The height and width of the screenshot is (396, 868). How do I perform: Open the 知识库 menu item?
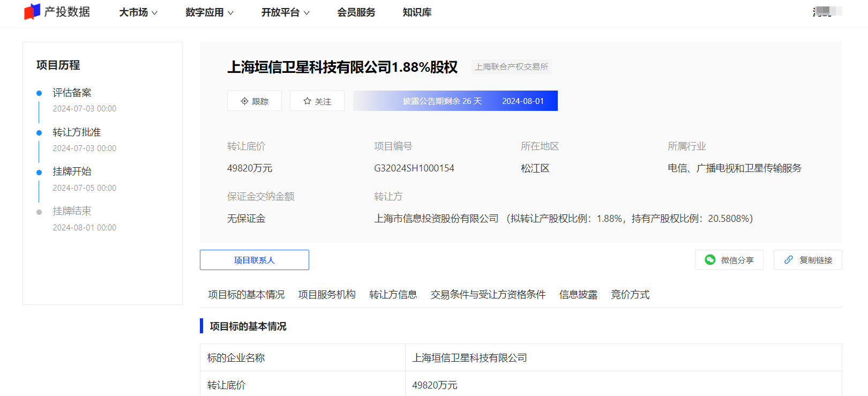click(417, 12)
